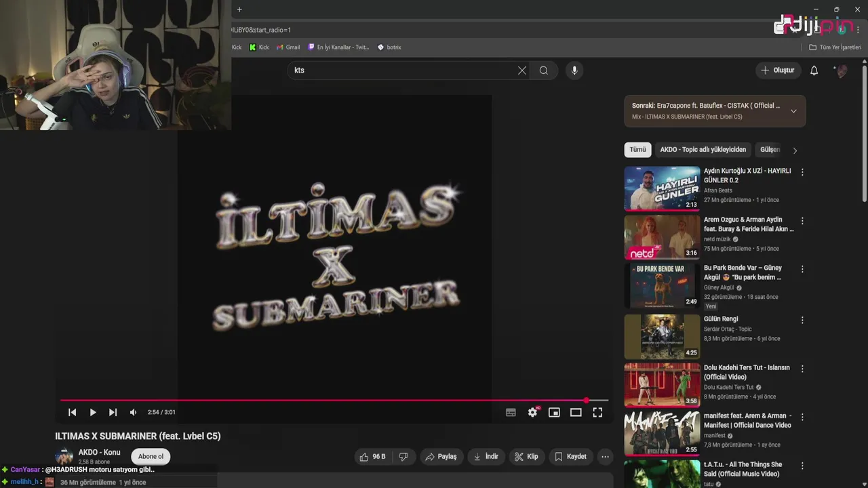
Task: Share the video via Paylaş
Action: (x=441, y=457)
